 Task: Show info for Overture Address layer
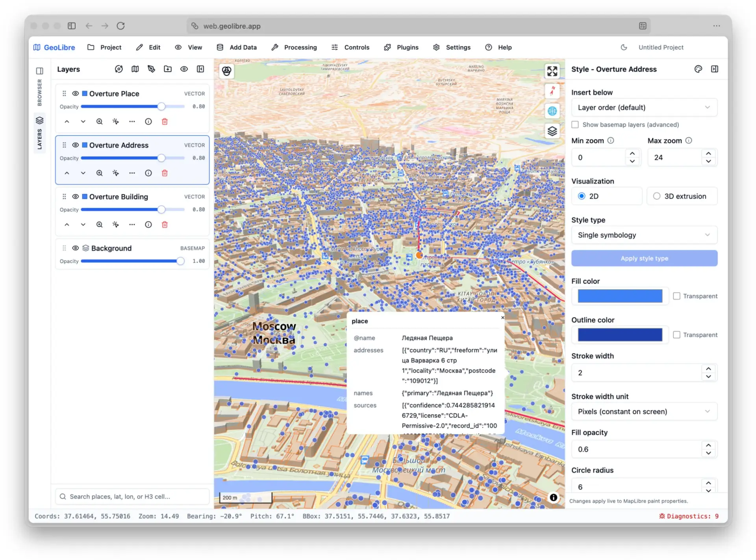[148, 173]
